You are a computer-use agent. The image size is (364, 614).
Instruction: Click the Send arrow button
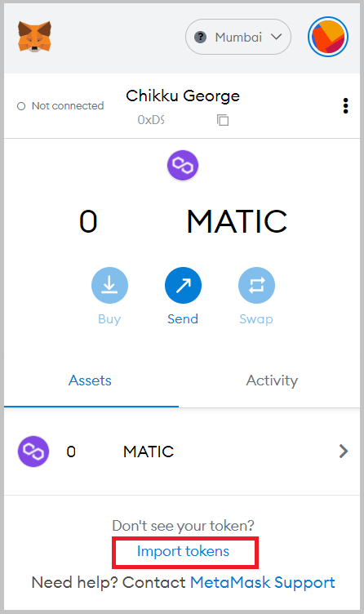(183, 285)
